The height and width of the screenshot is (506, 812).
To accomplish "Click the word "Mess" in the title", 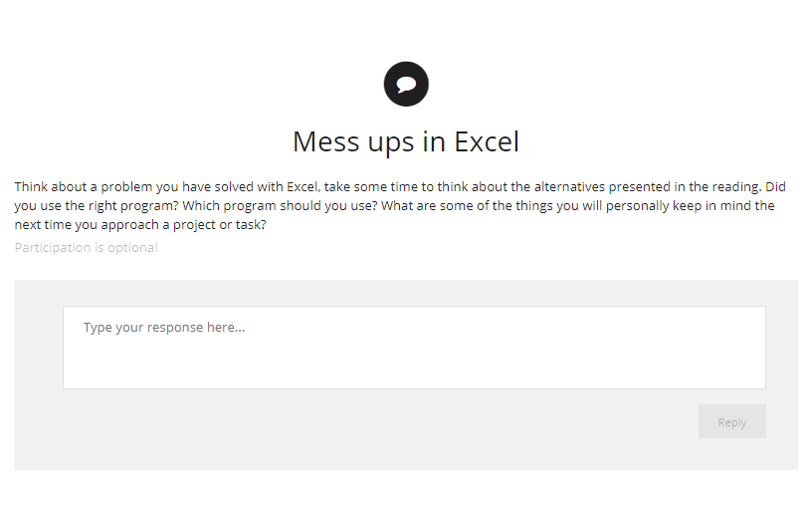I will [x=325, y=141].
